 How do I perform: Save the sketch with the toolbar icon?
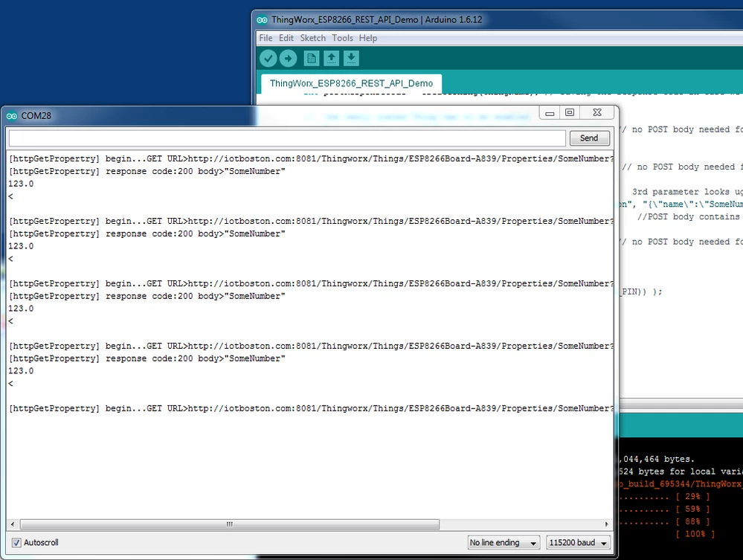[x=351, y=58]
